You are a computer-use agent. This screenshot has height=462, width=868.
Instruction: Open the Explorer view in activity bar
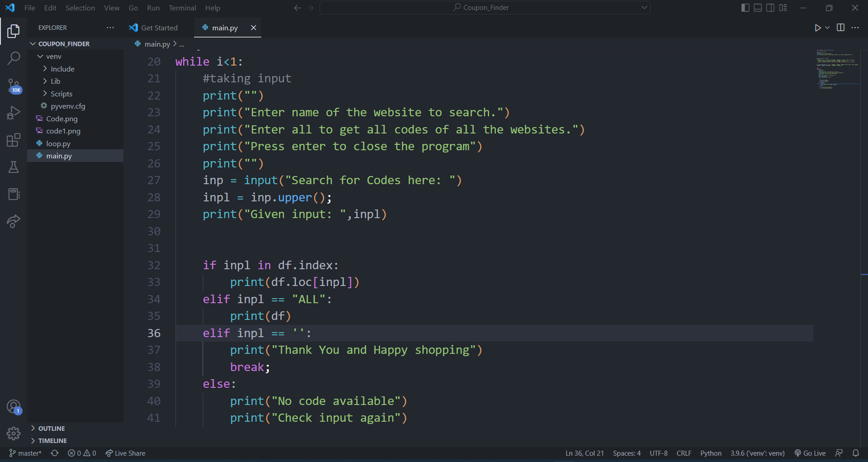pyautogui.click(x=14, y=31)
